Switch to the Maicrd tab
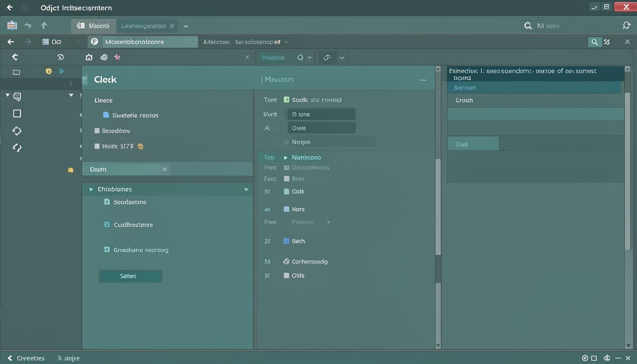The height and width of the screenshot is (364, 637). point(93,26)
